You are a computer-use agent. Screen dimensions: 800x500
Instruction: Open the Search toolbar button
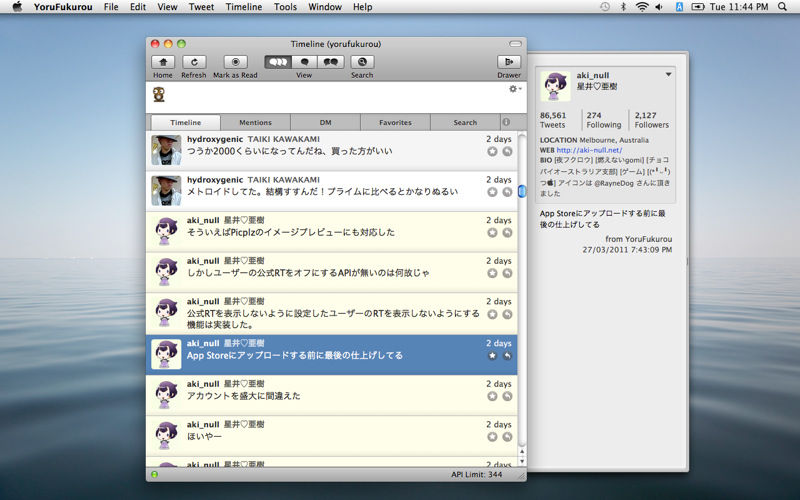(362, 62)
